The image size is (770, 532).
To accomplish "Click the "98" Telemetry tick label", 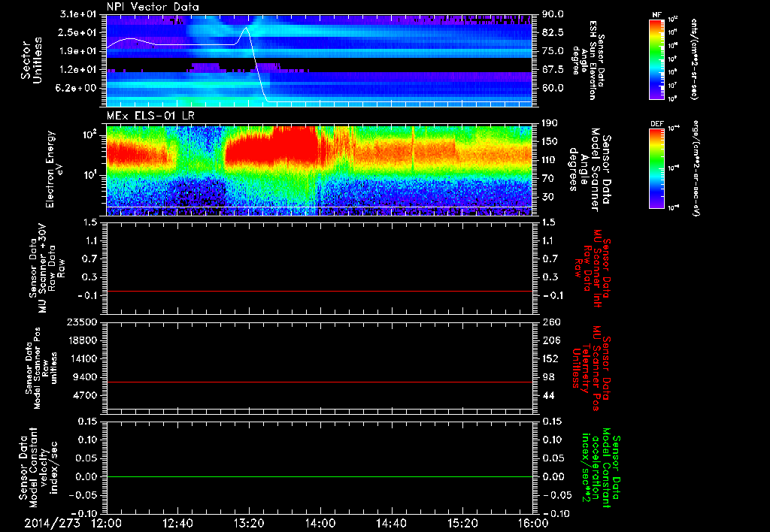I will (548, 377).
